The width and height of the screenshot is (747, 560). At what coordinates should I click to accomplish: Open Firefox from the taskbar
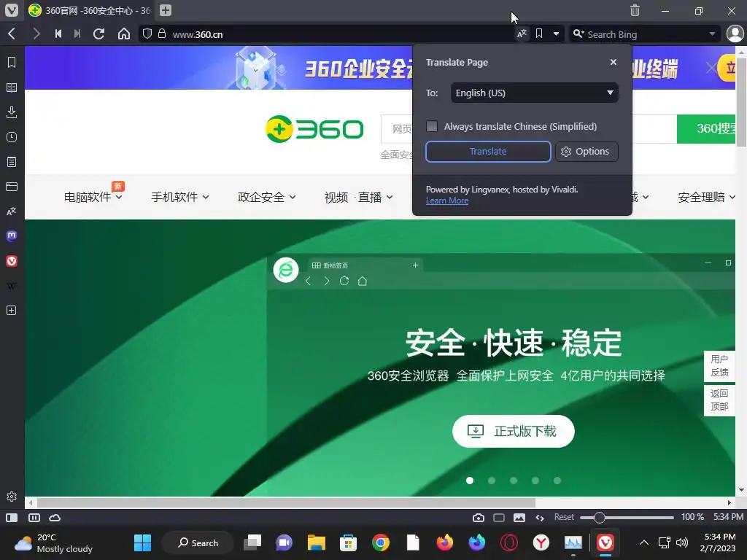444,542
